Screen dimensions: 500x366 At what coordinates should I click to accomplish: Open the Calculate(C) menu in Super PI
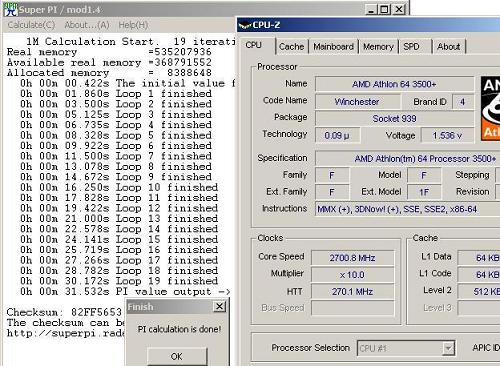(31, 25)
